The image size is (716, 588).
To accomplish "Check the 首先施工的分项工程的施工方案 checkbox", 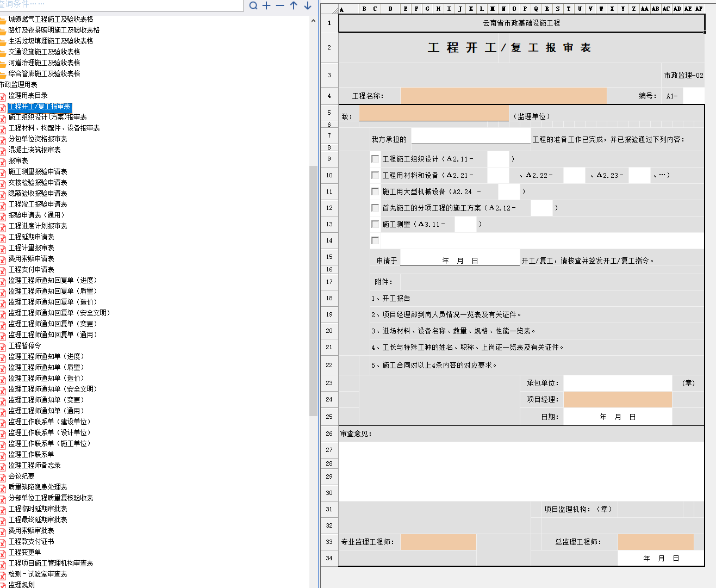I will pyautogui.click(x=375, y=208).
